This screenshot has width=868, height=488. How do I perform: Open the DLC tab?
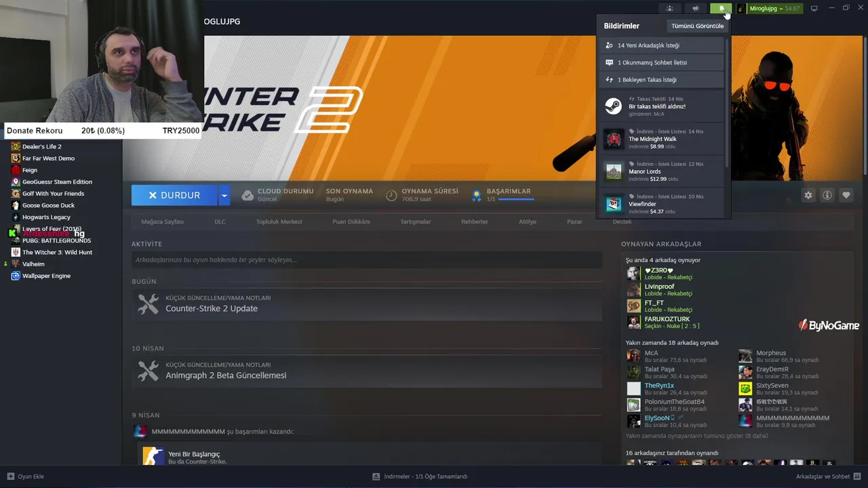(x=220, y=222)
